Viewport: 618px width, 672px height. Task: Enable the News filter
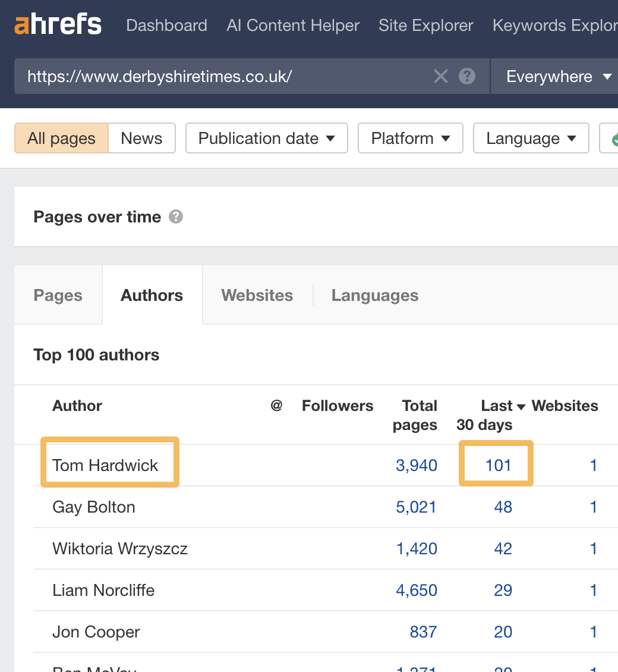[x=141, y=138]
